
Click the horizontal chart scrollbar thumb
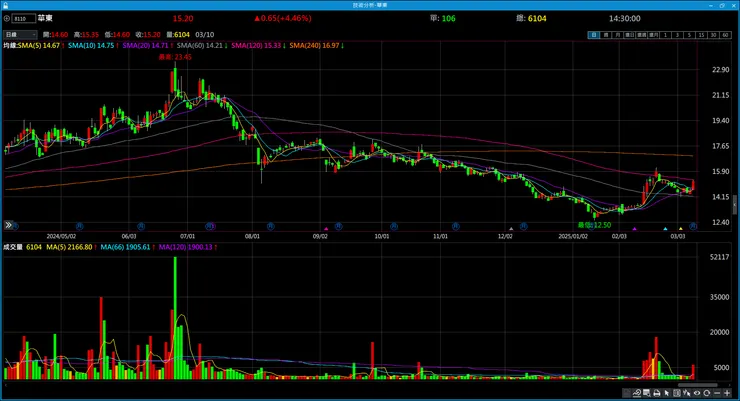point(698,385)
